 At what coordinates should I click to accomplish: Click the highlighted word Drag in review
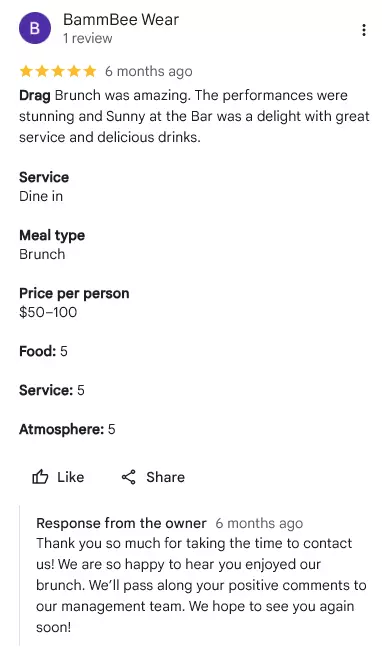pyautogui.click(x=35, y=95)
